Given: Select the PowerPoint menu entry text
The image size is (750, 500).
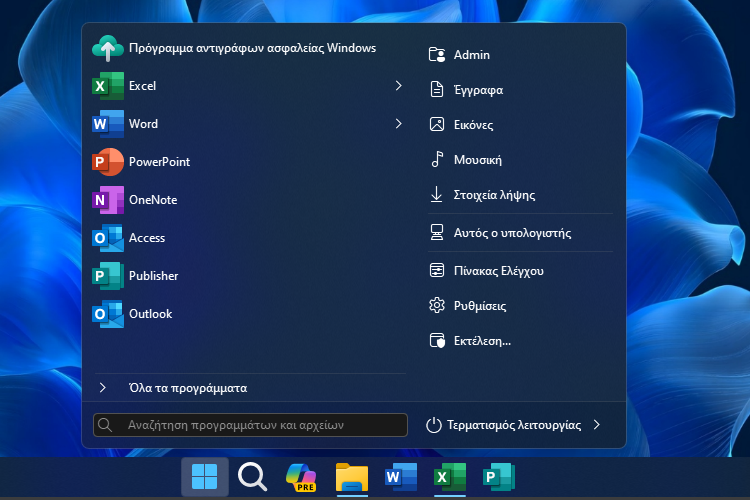Looking at the screenshot, I should tap(159, 162).
